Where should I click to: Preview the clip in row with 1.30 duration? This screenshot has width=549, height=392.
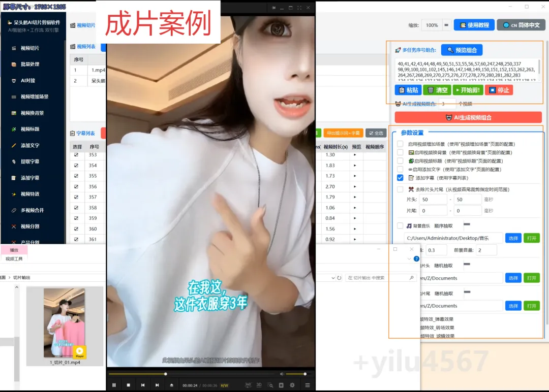pyautogui.click(x=355, y=155)
